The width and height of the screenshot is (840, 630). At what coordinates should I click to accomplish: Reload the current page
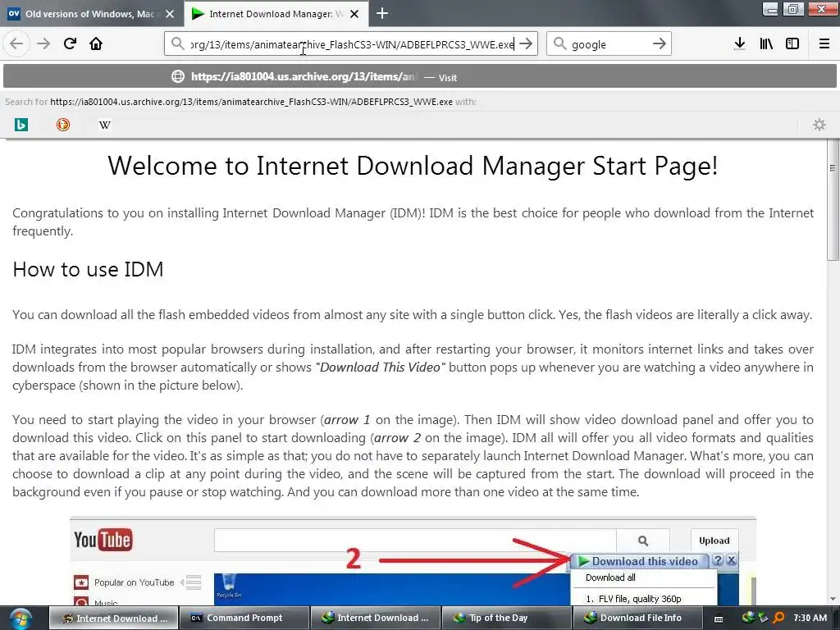coord(71,43)
